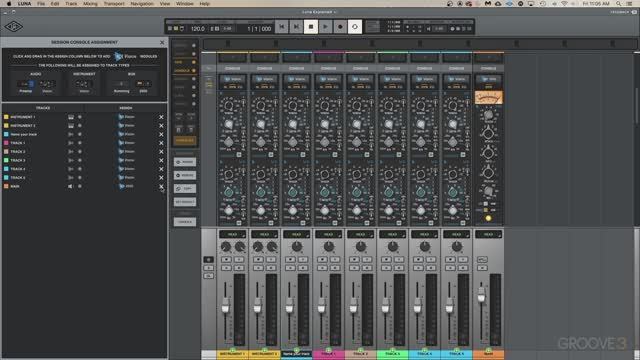Image resolution: width=640 pixels, height=360 pixels.
Task: Click audio track icon in TRACK 4 row
Action: click(71, 169)
